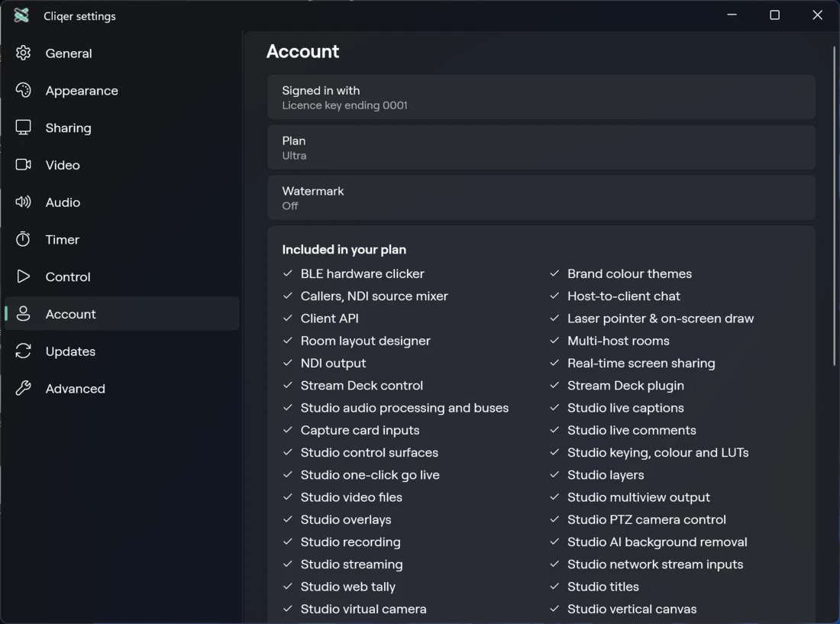This screenshot has height=624, width=840.
Task: Click the Account person icon
Action: pos(23,313)
